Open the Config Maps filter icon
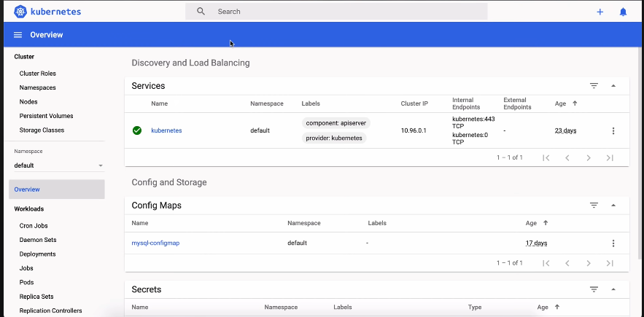This screenshot has width=644, height=317. coord(594,206)
